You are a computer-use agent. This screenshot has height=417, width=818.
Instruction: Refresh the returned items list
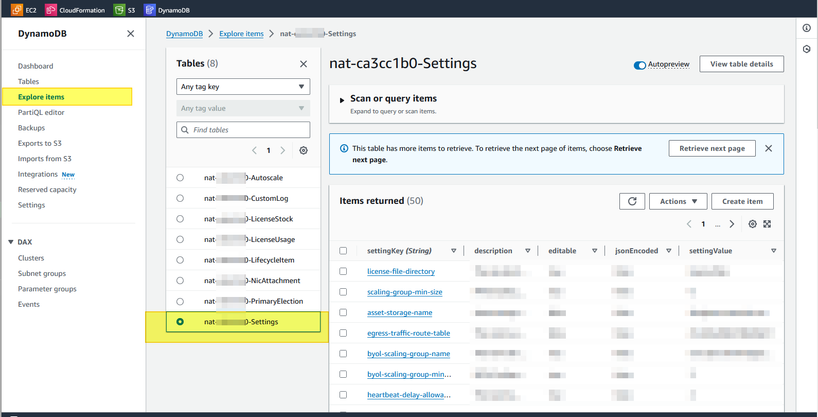tap(632, 201)
